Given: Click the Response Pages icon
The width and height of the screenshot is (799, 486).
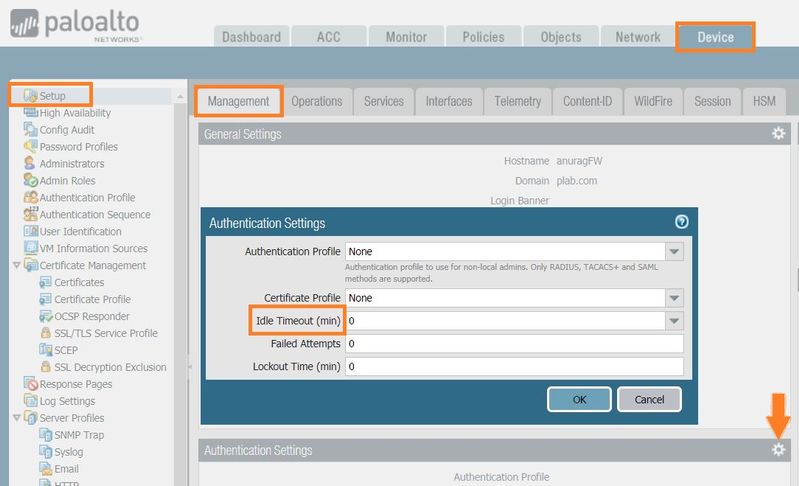Looking at the screenshot, I should point(31,384).
